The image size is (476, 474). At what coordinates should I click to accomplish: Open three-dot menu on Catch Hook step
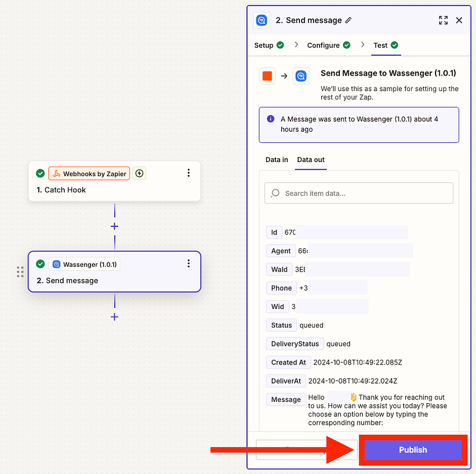[189, 173]
